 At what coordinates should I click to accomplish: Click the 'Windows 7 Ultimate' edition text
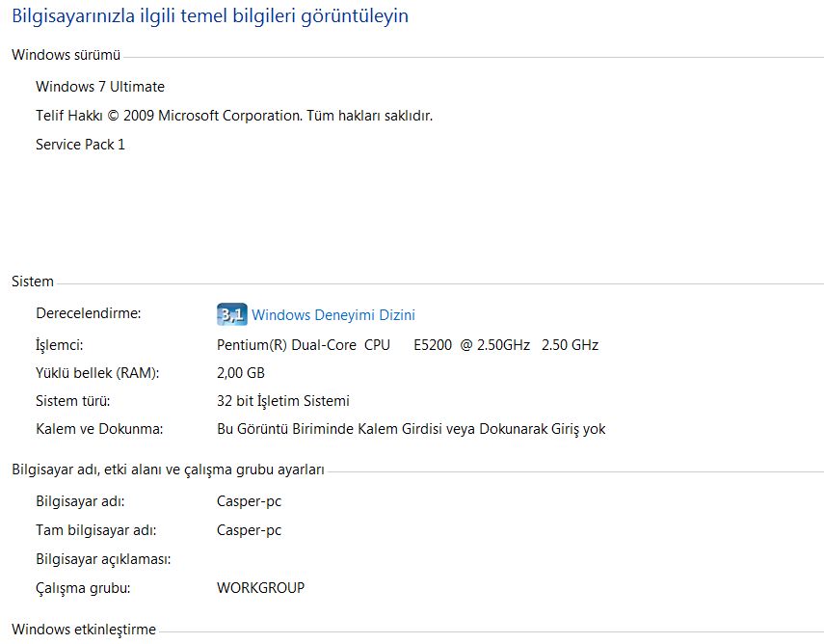100,86
